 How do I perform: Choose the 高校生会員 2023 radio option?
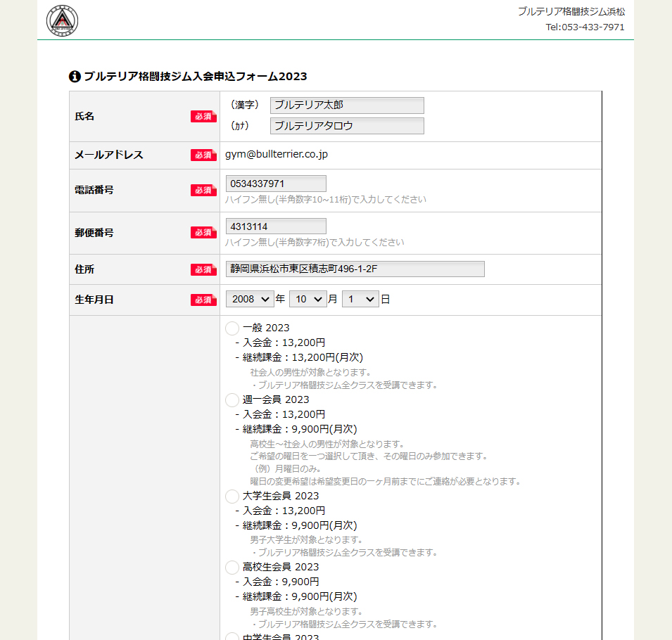point(232,568)
